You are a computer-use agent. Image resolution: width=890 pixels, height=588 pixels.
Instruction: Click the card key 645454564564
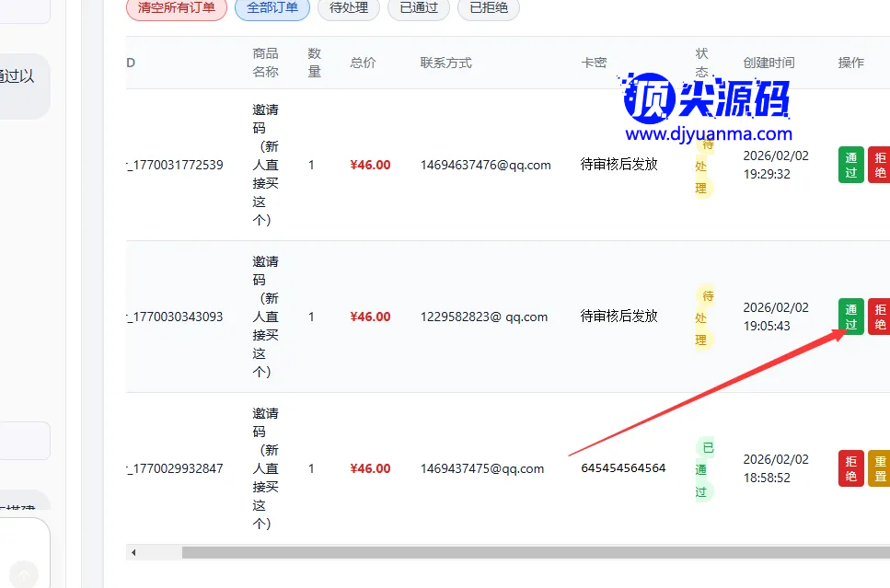(623, 468)
